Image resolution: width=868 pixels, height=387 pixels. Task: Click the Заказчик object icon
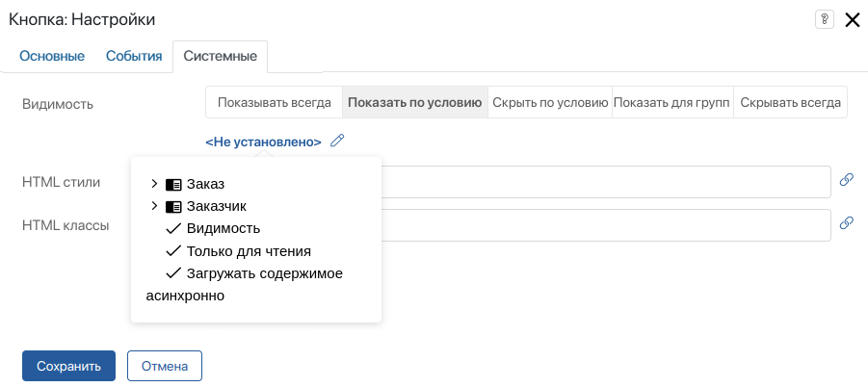pos(173,206)
